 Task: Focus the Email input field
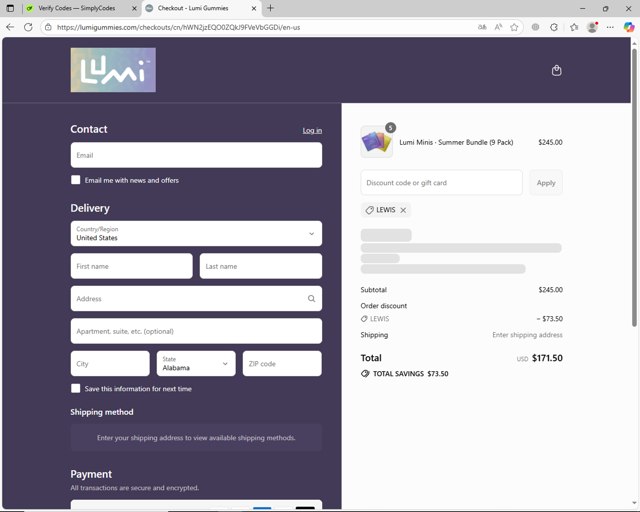pos(196,155)
